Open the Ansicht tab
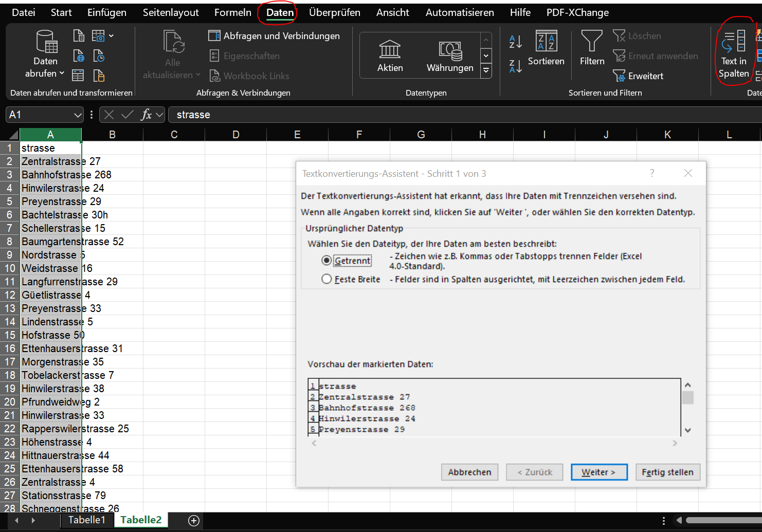Screen dimensions: 762x532 coord(393,12)
